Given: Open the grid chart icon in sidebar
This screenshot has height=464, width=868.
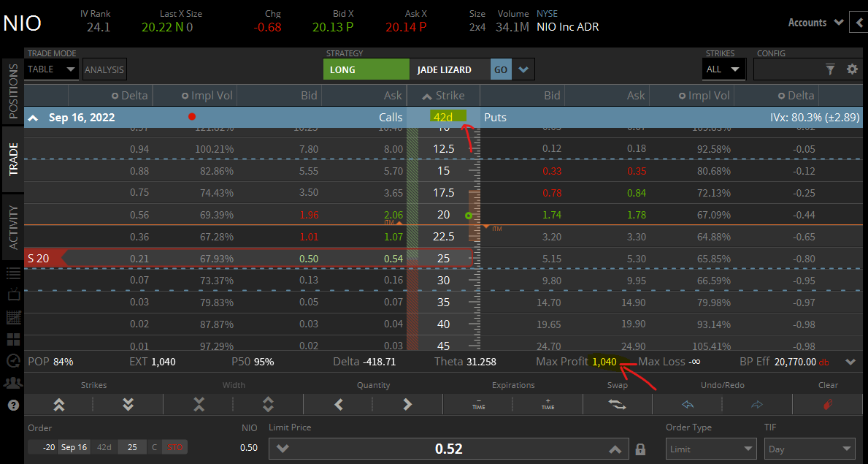Looking at the screenshot, I should tap(14, 317).
